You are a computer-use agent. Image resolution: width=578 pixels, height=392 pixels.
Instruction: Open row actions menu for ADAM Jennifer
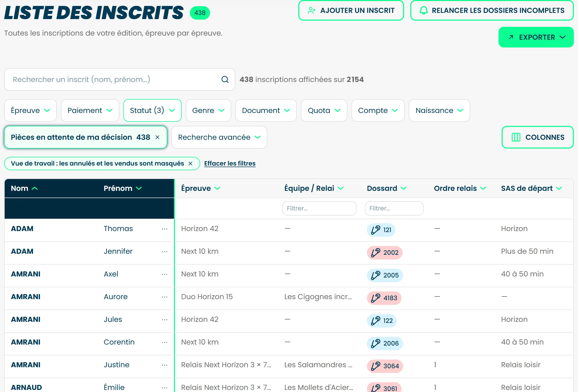[165, 251]
